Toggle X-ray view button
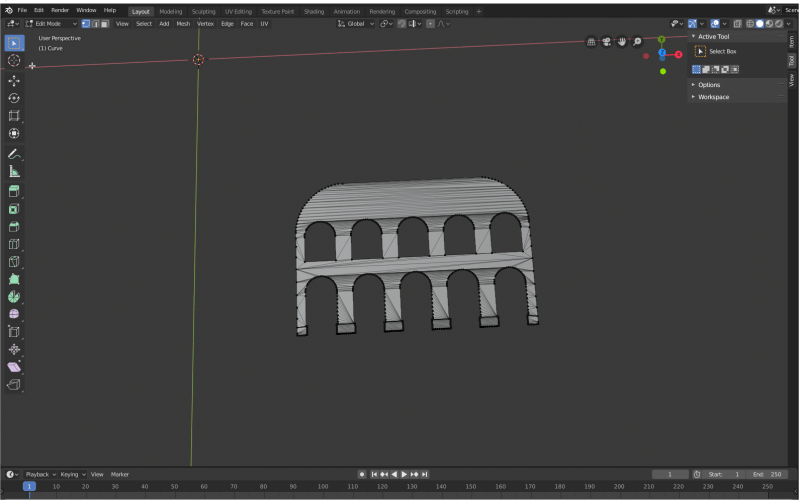This screenshot has width=799, height=500. tap(737, 23)
